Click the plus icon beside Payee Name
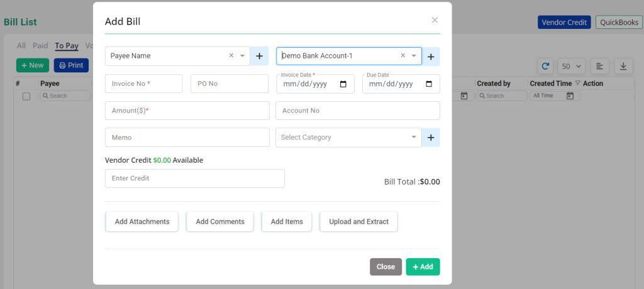Image resolution: width=644 pixels, height=289 pixels. click(x=259, y=56)
